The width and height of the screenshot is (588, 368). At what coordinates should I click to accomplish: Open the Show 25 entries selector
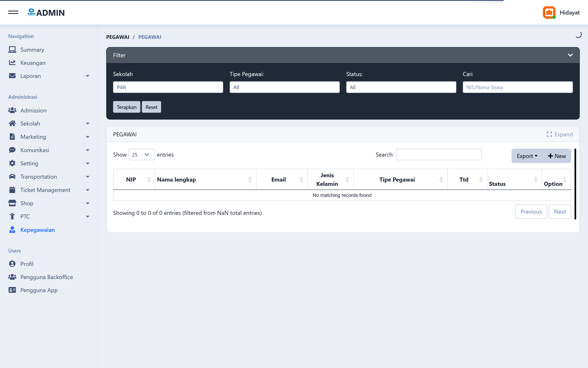point(142,155)
